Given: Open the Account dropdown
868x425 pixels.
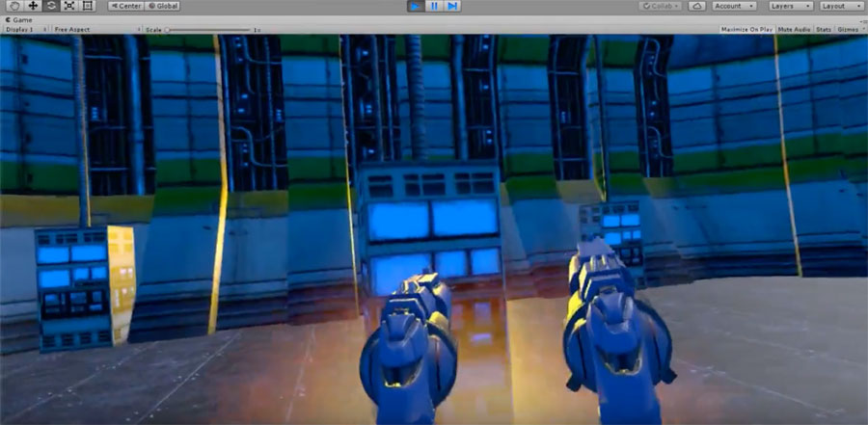Looking at the screenshot, I should point(735,6).
